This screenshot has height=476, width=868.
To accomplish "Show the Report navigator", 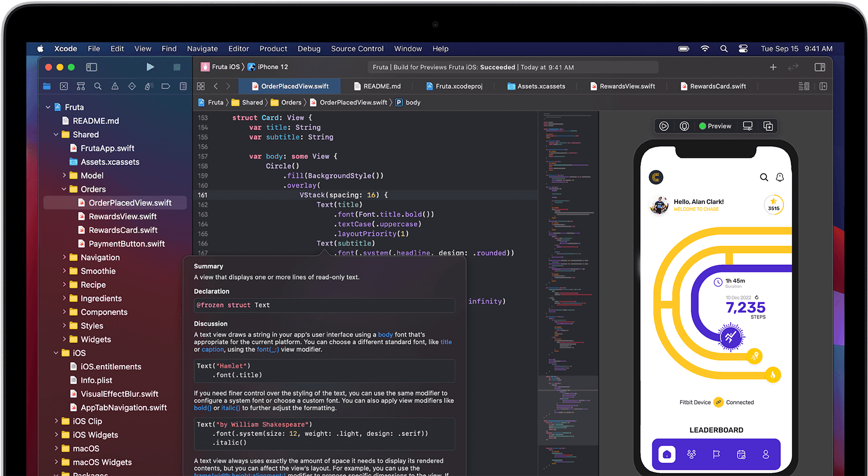I will [x=183, y=86].
